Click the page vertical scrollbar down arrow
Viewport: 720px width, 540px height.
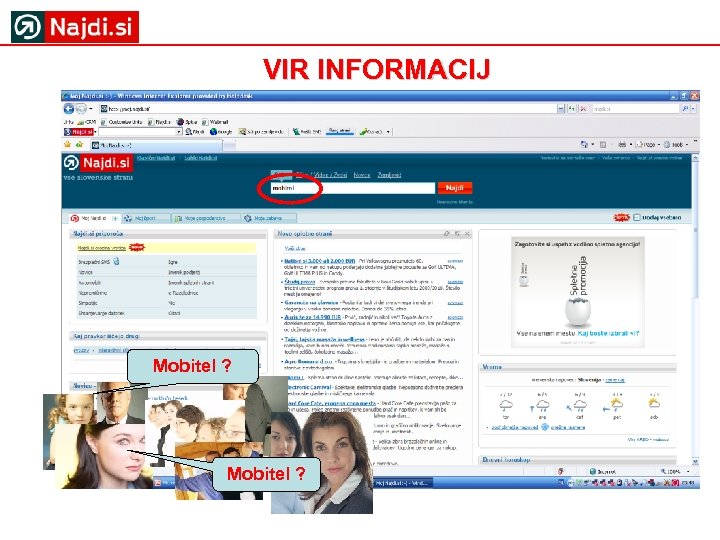[695, 461]
